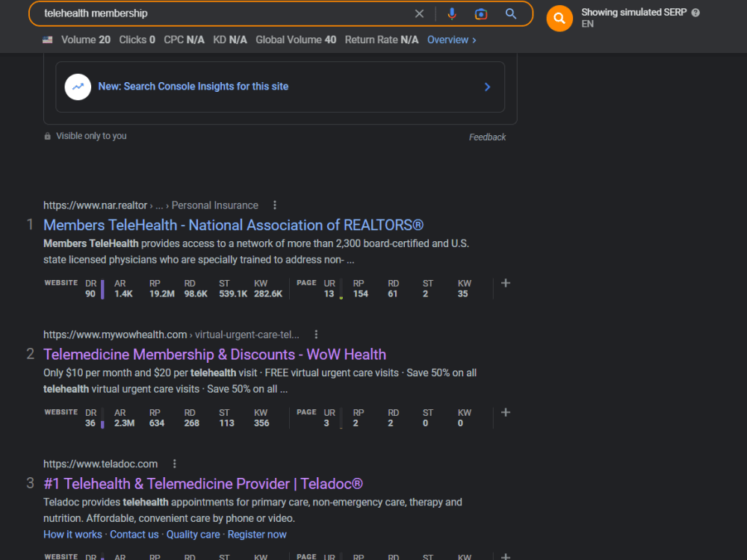The height and width of the screenshot is (560, 747).
Task: Open the three-dot menu for the mywowhealth.com result
Action: click(x=316, y=335)
